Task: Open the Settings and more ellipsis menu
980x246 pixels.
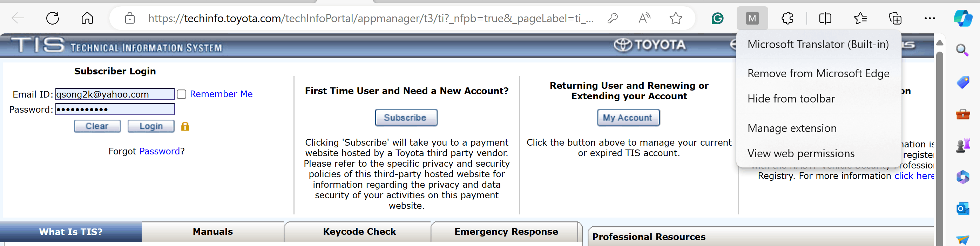Action: tap(930, 18)
